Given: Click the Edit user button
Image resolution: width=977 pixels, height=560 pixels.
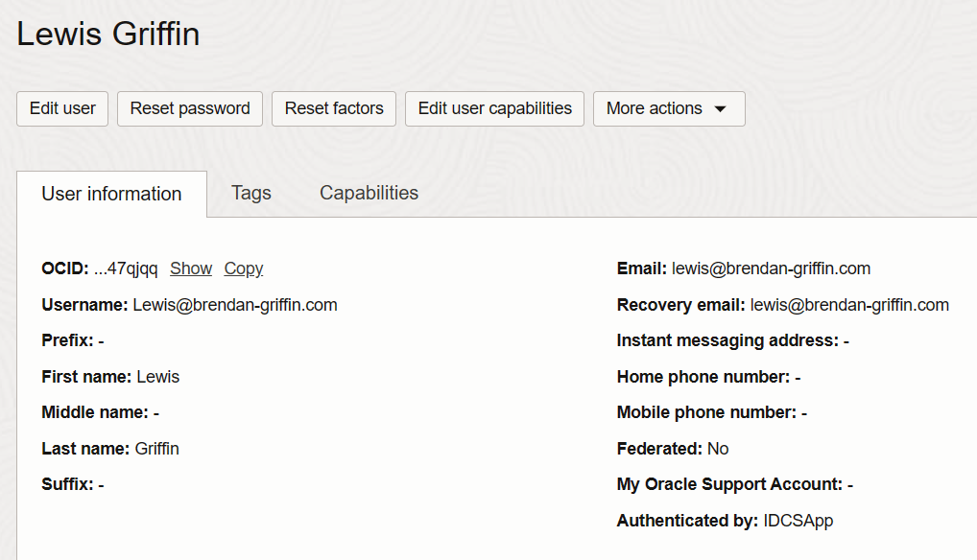Looking at the screenshot, I should [62, 108].
